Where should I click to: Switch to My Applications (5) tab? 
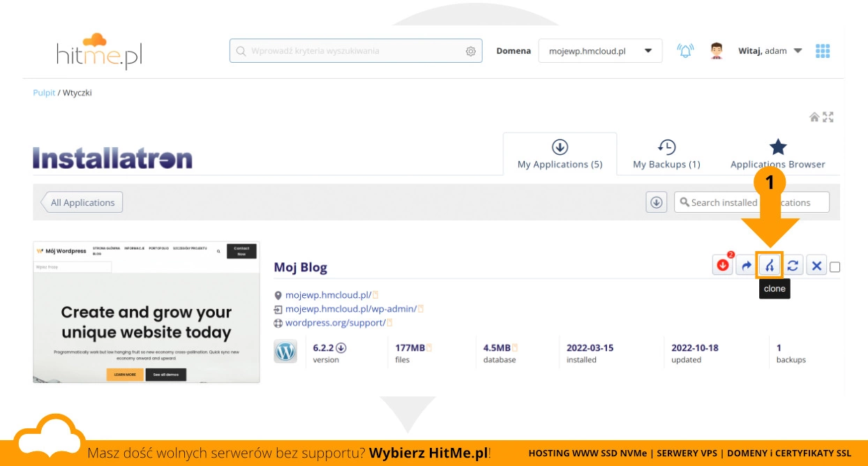point(560,154)
